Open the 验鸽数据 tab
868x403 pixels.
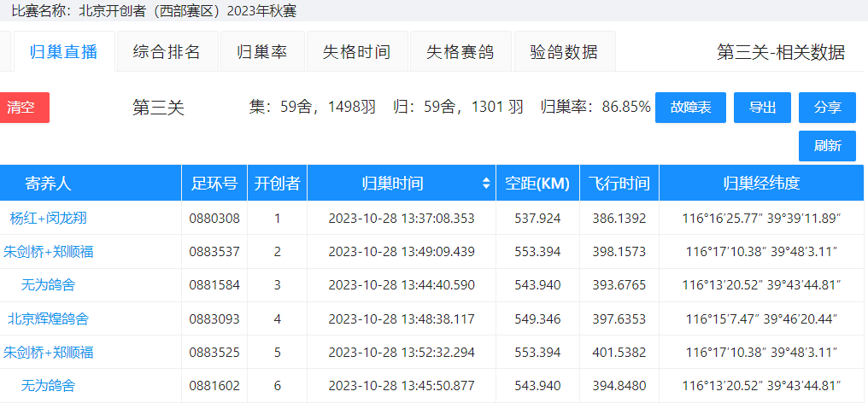(564, 52)
